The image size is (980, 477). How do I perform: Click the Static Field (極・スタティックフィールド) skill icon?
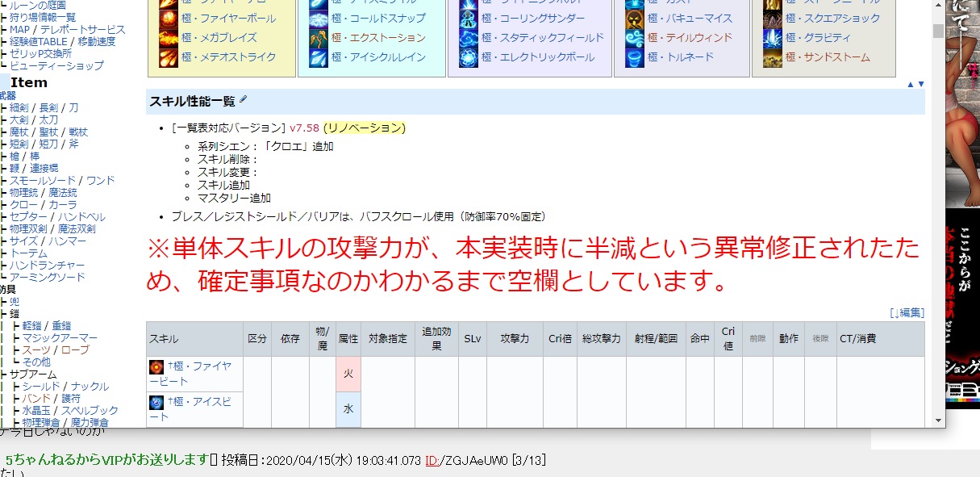tap(469, 38)
